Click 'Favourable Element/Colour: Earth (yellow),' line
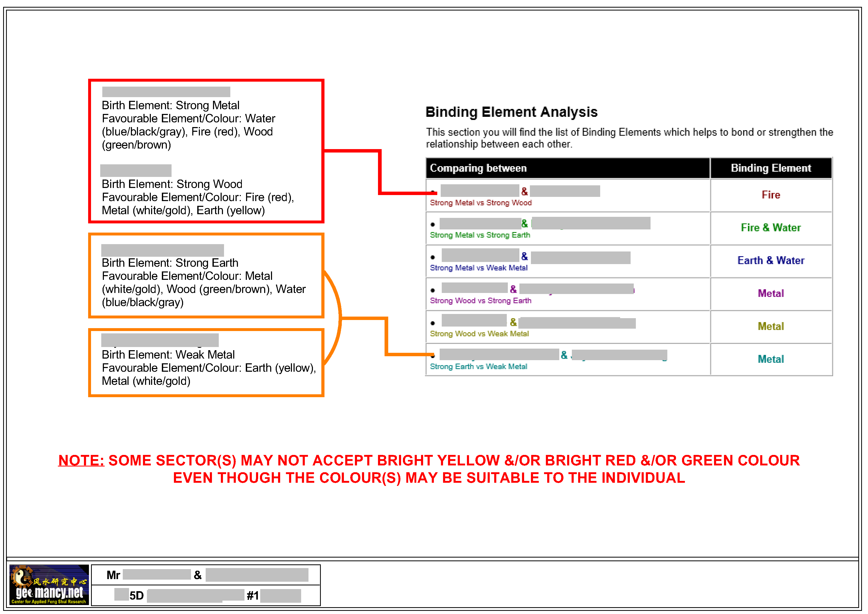The width and height of the screenshot is (868, 614). click(x=209, y=368)
